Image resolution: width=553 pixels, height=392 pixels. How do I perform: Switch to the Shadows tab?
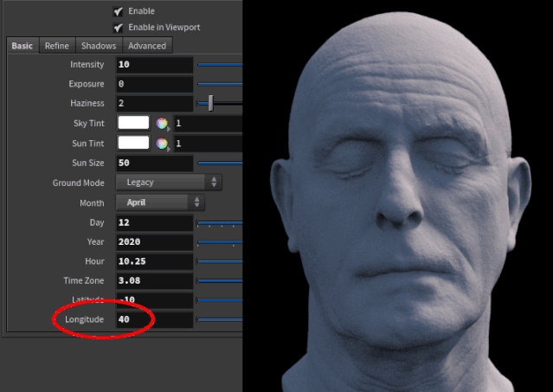(99, 46)
